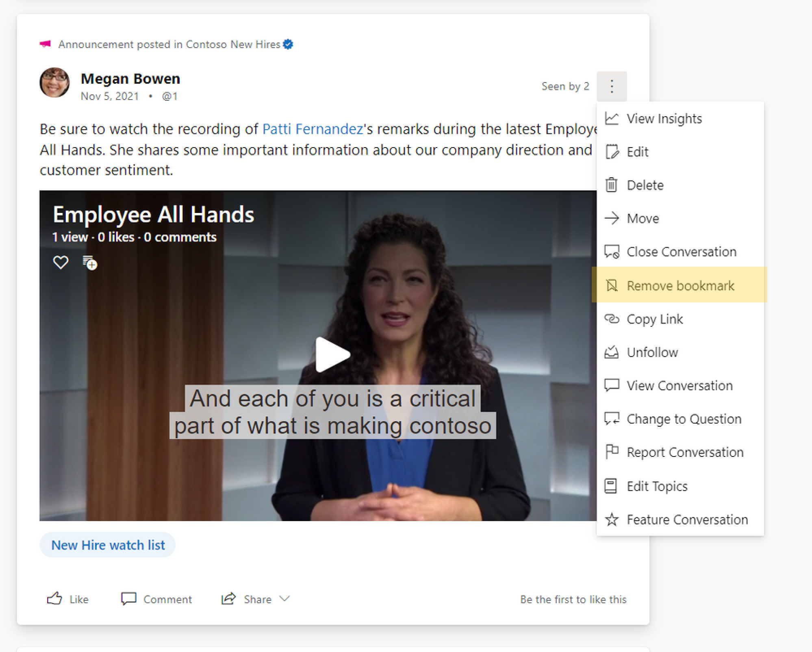Open the three-dot more options menu
The height and width of the screenshot is (652, 812).
pos(612,86)
